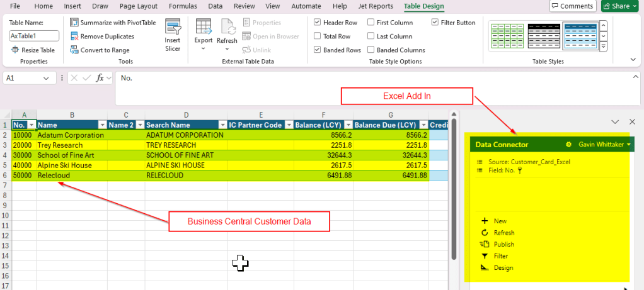Switch to the Formulas ribbon tab
The height and width of the screenshot is (290, 644).
point(183,6)
